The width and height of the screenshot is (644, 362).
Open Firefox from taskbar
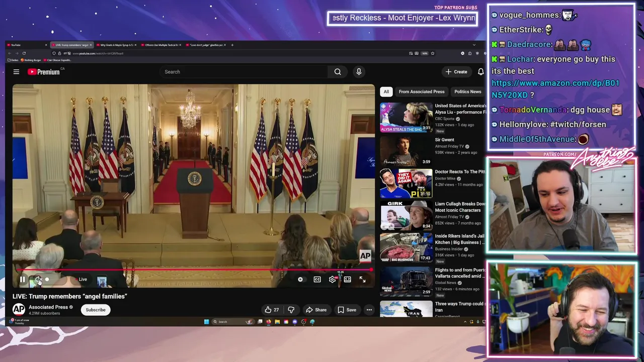pos(269,322)
